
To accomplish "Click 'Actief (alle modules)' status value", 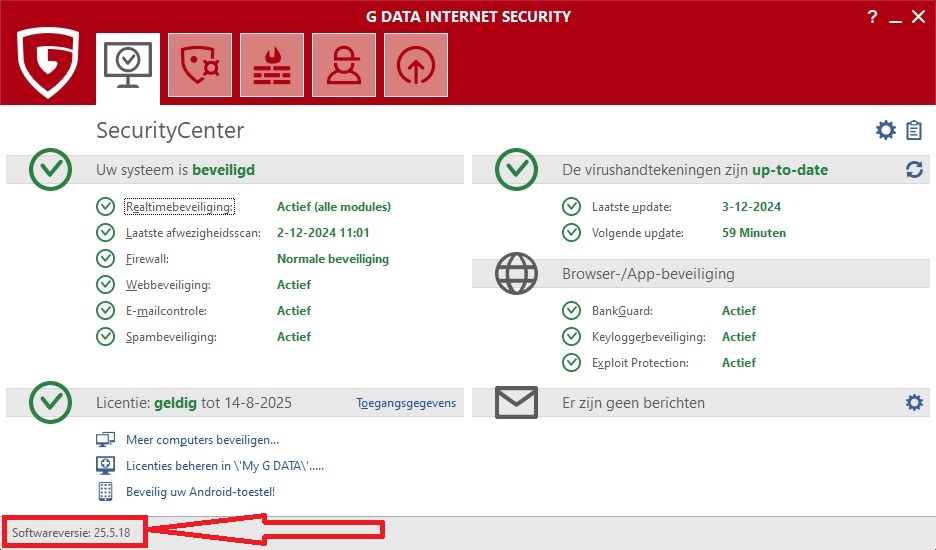I will point(334,207).
